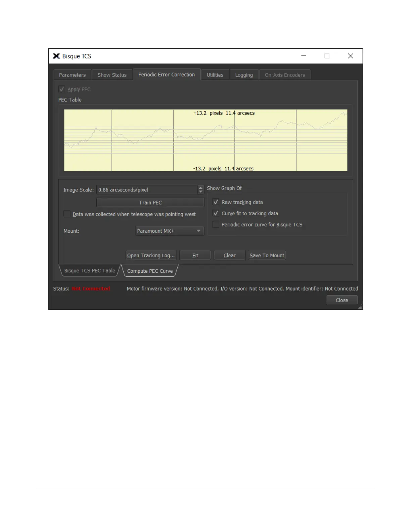Toggle the Apply PEC checkbox
This screenshot has width=411, height=532.
click(62, 89)
